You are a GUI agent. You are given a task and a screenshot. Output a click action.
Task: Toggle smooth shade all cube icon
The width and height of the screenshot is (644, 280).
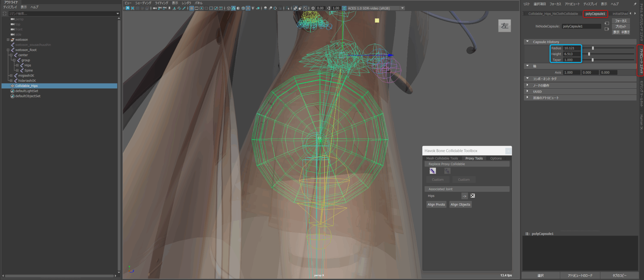point(233,8)
